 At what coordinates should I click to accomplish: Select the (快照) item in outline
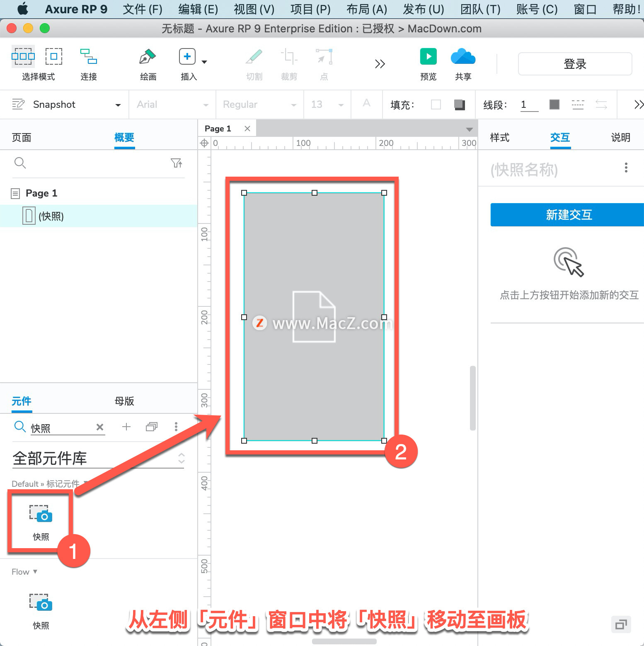tap(99, 216)
